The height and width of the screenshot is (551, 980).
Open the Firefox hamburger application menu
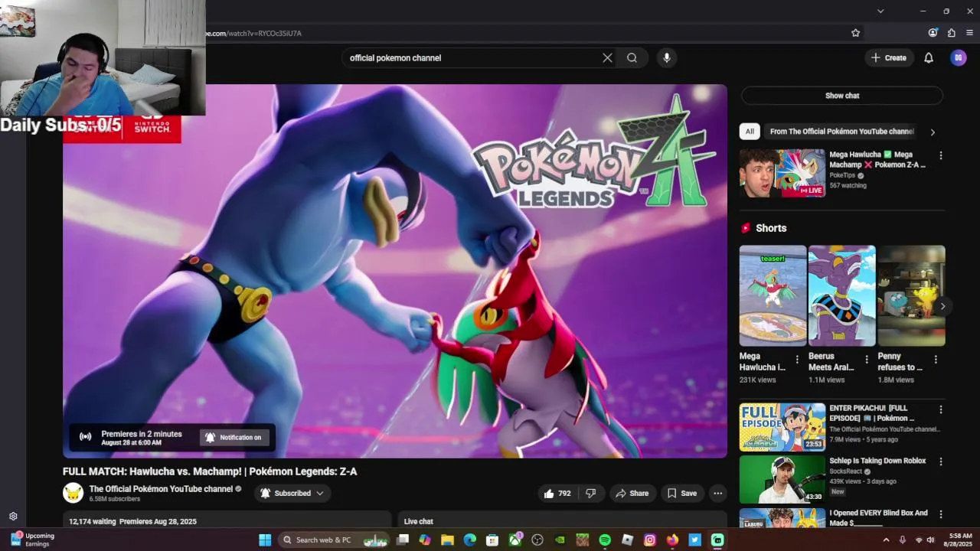click(x=970, y=33)
